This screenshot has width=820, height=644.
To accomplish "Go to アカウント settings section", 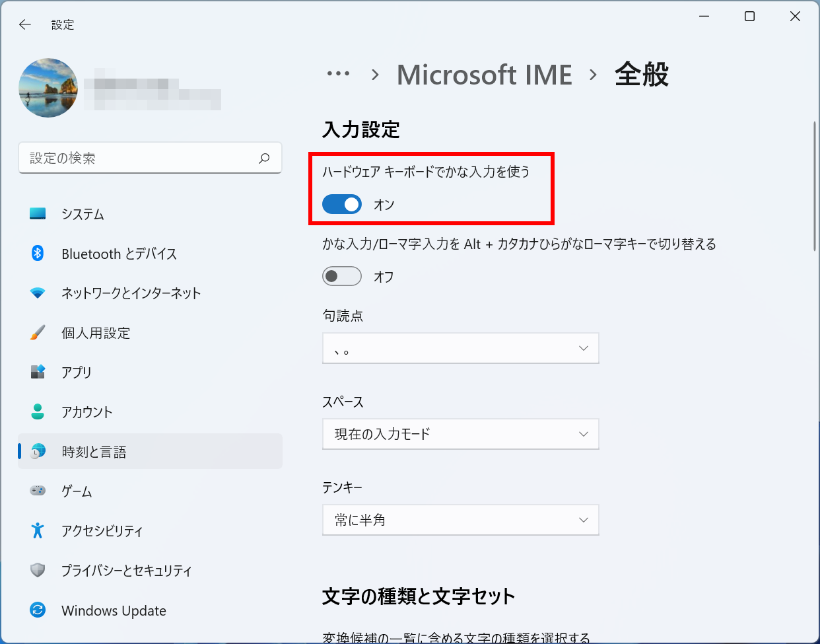I will (x=86, y=412).
